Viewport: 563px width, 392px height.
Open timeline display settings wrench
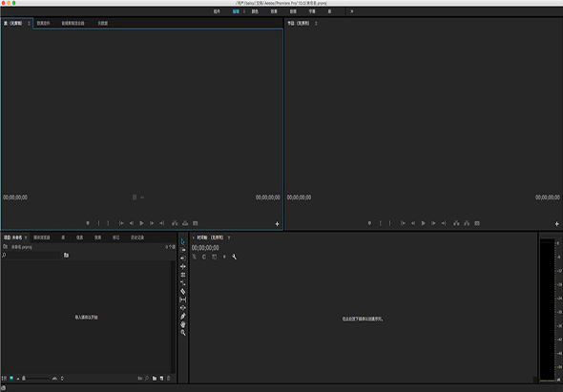(234, 257)
